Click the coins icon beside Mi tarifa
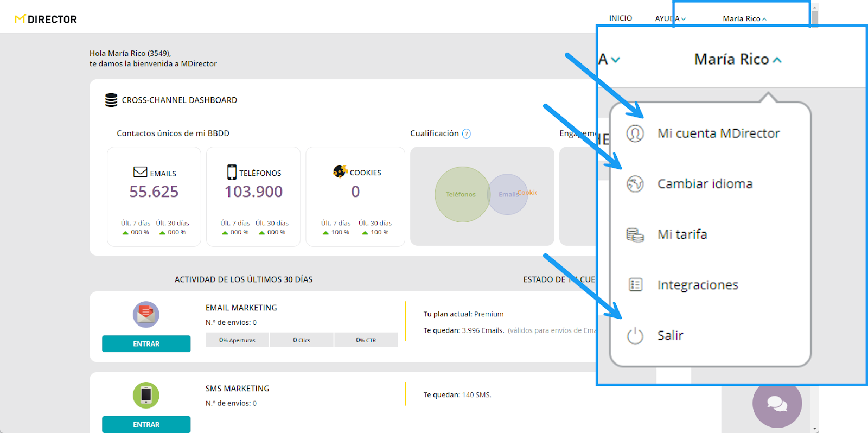The width and height of the screenshot is (868, 433). [x=635, y=234]
